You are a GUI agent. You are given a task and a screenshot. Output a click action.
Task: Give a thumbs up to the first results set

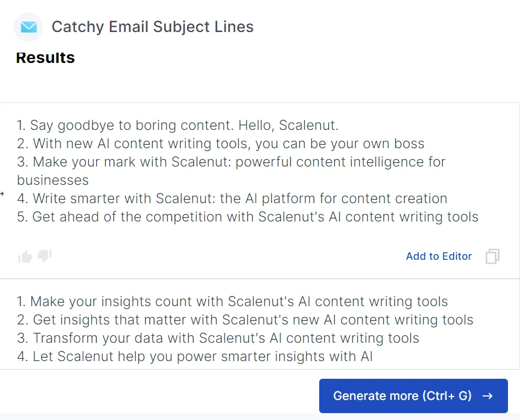[x=24, y=256]
